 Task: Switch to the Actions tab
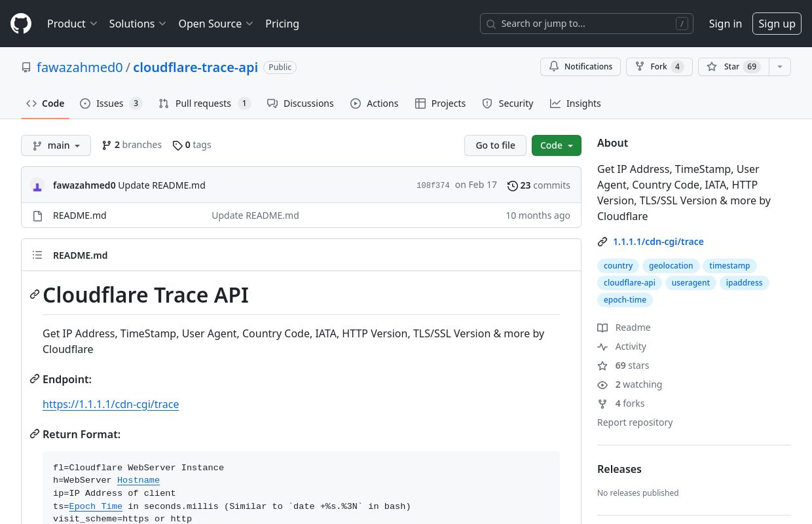(x=374, y=103)
